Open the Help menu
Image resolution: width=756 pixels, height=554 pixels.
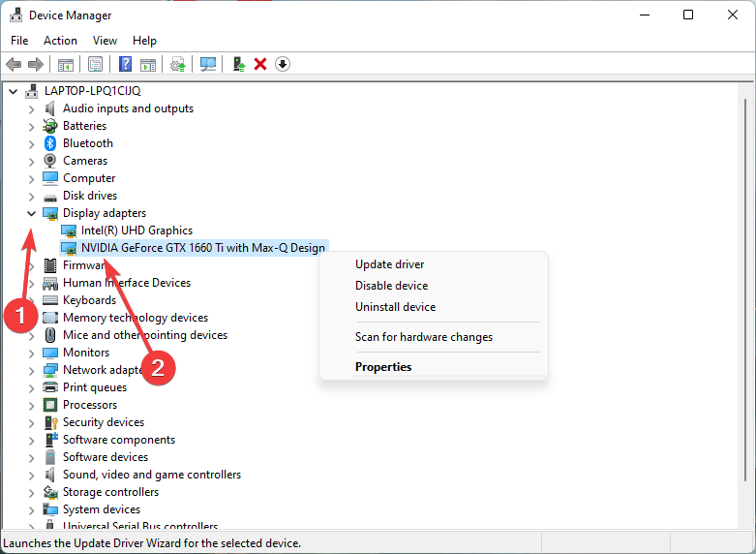[144, 41]
